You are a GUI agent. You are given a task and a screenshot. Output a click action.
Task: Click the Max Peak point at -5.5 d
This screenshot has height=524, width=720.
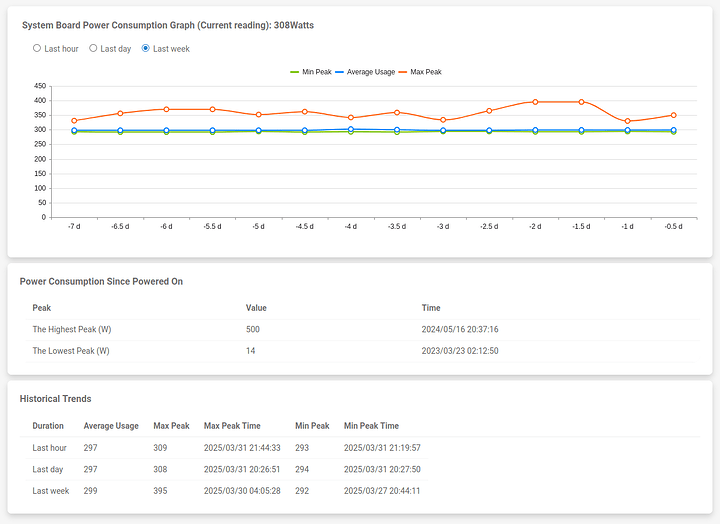[212, 109]
